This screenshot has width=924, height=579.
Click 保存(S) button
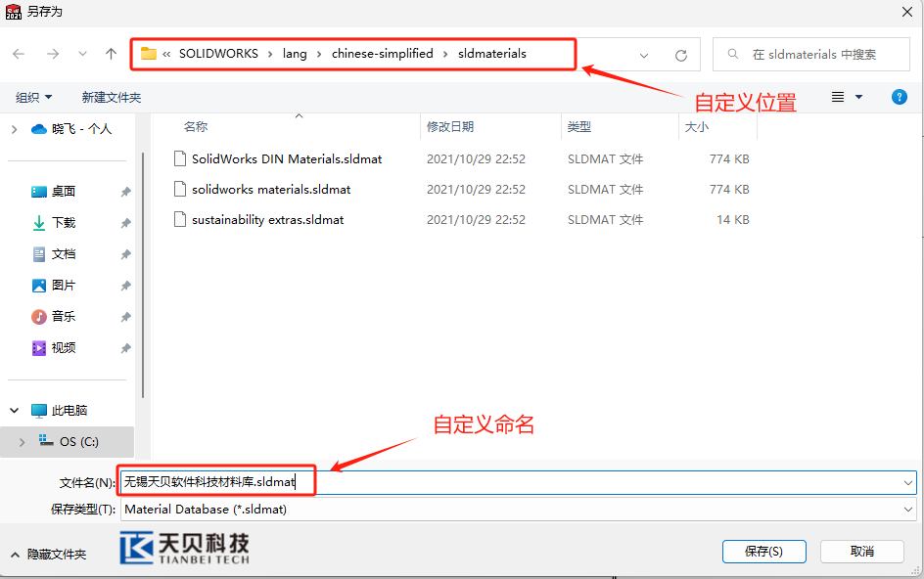pos(764,552)
